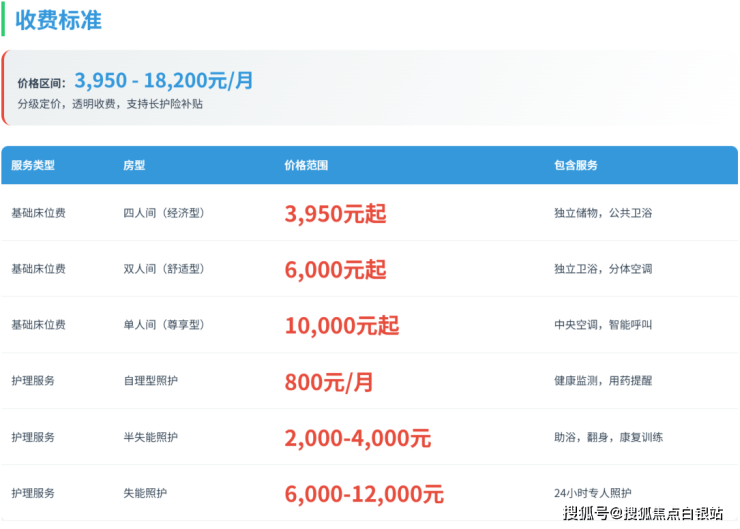Screen dimensions: 740x529
Task: Click the 收费标准 section heading
Action: point(58,20)
